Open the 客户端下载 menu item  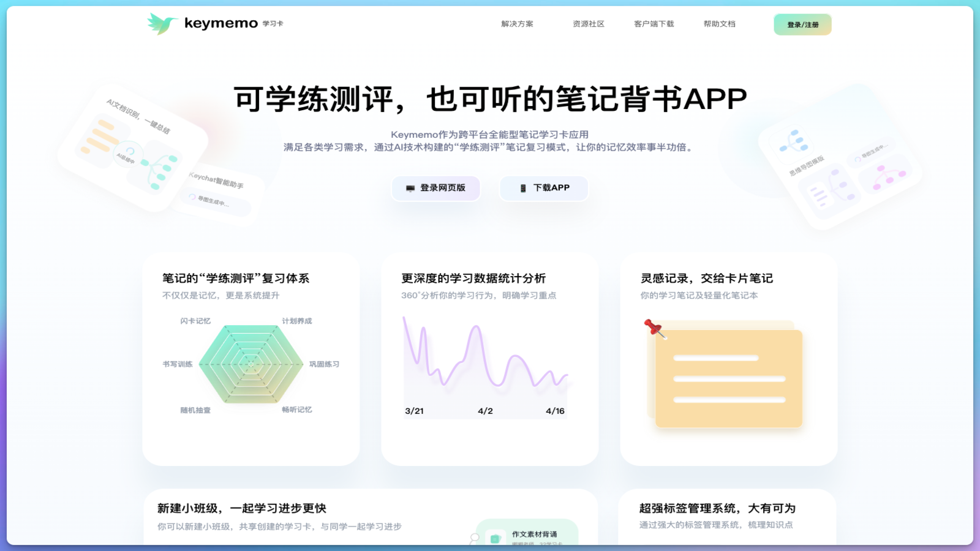(x=654, y=24)
